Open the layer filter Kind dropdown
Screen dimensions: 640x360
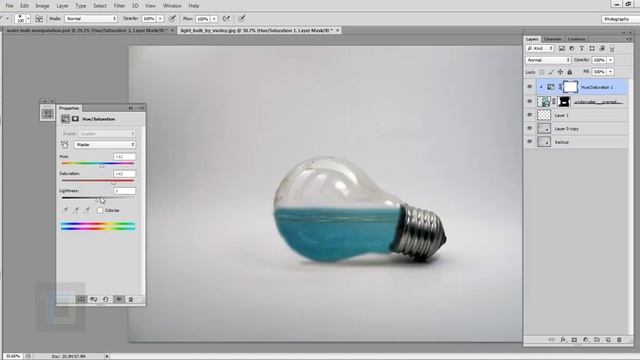tap(540, 49)
